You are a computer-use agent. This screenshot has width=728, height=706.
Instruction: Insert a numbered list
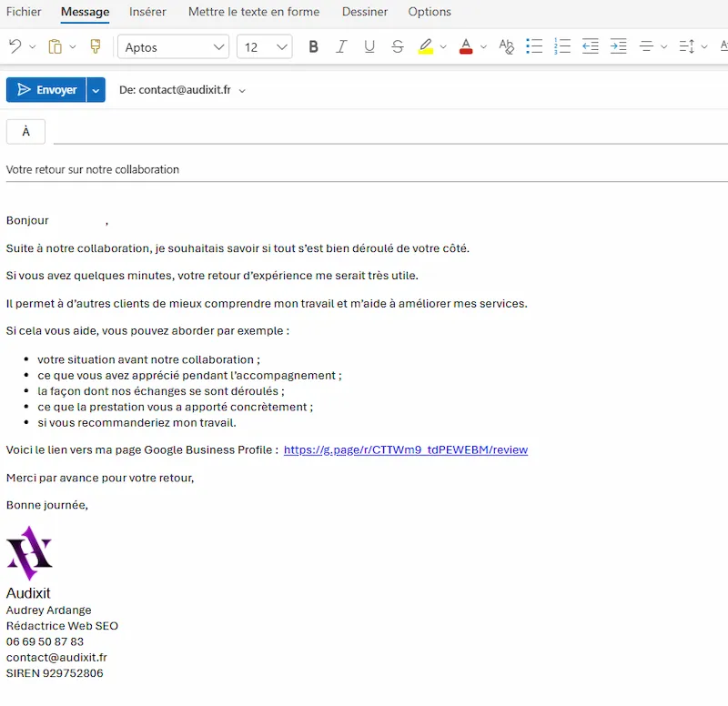562,45
